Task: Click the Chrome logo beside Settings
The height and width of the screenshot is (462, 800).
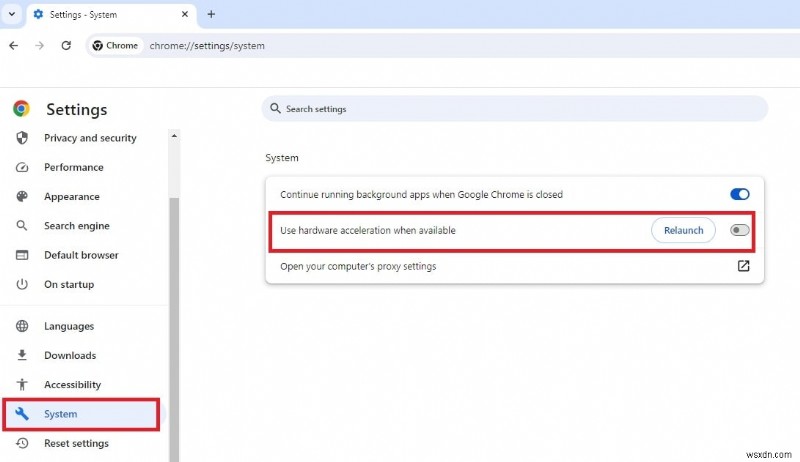Action: (21, 109)
